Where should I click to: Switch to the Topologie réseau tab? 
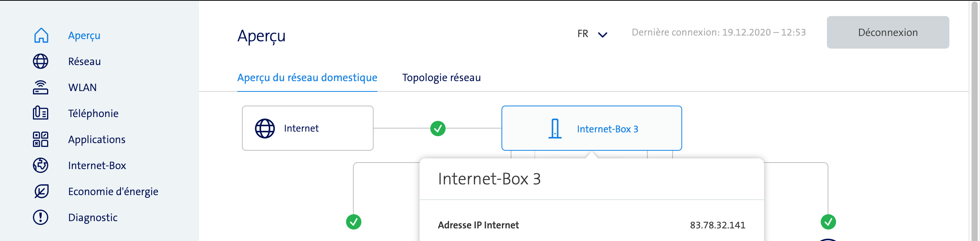coord(441,78)
